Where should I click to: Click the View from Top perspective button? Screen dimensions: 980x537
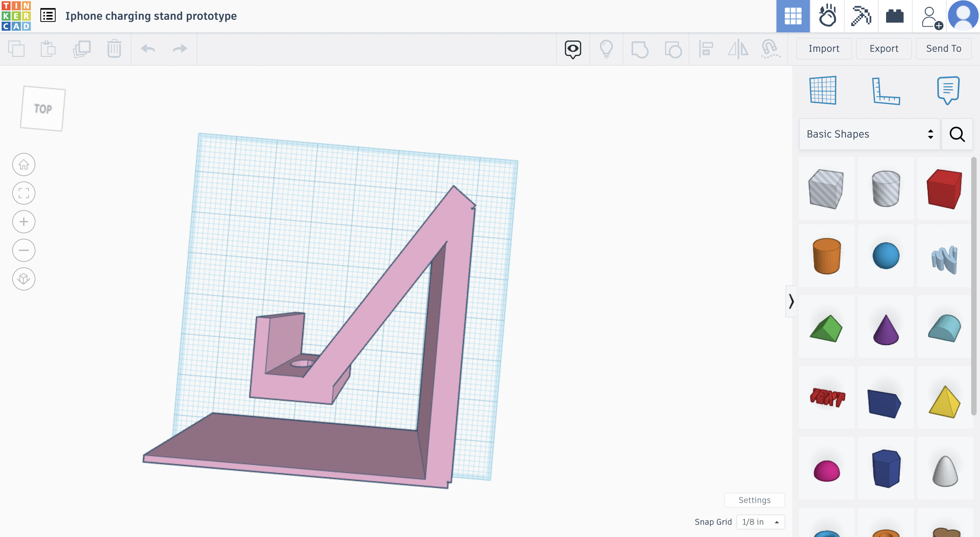(43, 109)
